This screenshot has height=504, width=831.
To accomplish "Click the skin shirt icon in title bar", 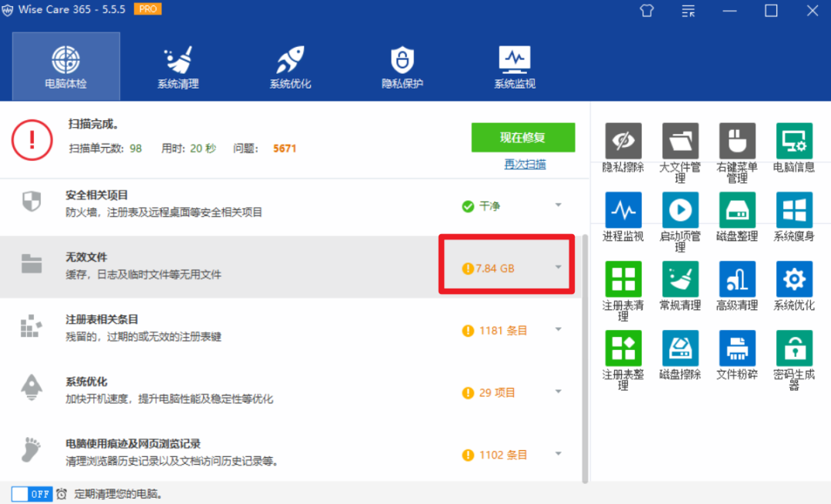I will tap(646, 11).
